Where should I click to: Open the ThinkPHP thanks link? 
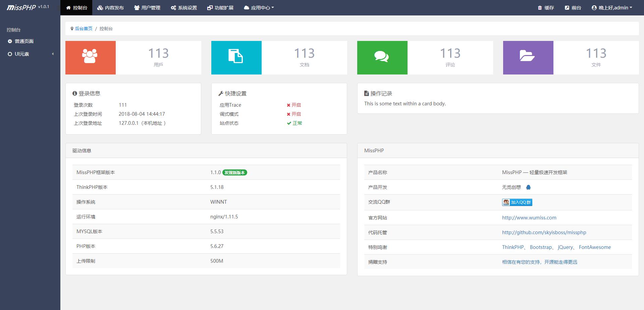pyautogui.click(x=513, y=247)
